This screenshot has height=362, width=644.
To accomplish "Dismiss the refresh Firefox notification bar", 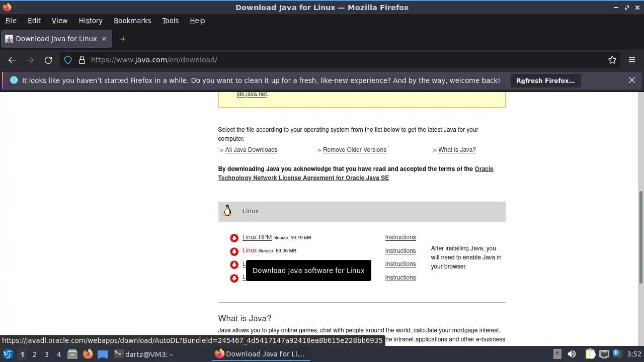I will pos(632,80).
